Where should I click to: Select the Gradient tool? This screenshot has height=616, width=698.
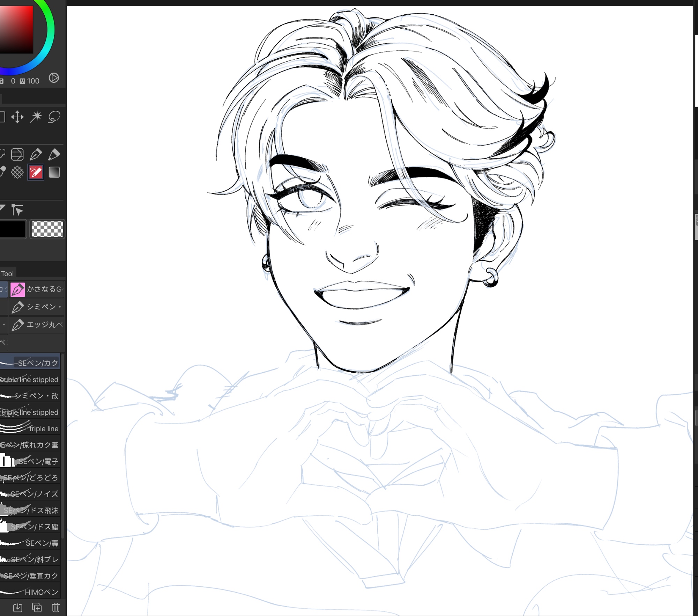54,172
